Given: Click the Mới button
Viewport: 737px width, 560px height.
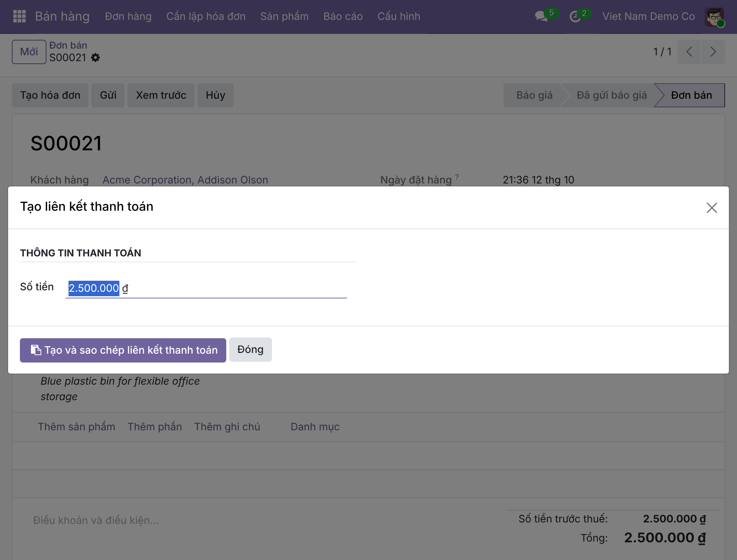Looking at the screenshot, I should pos(29,52).
